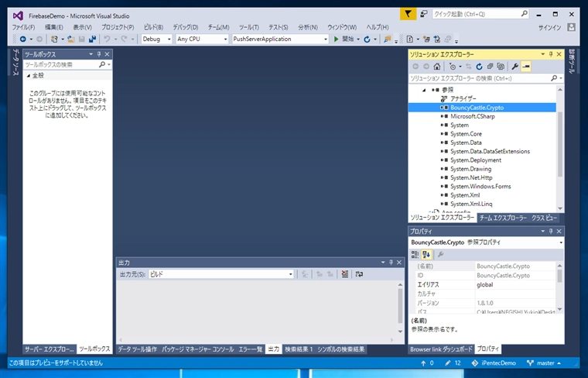
Task: Click iPentecDemo repository in status bar
Action: coord(494,363)
